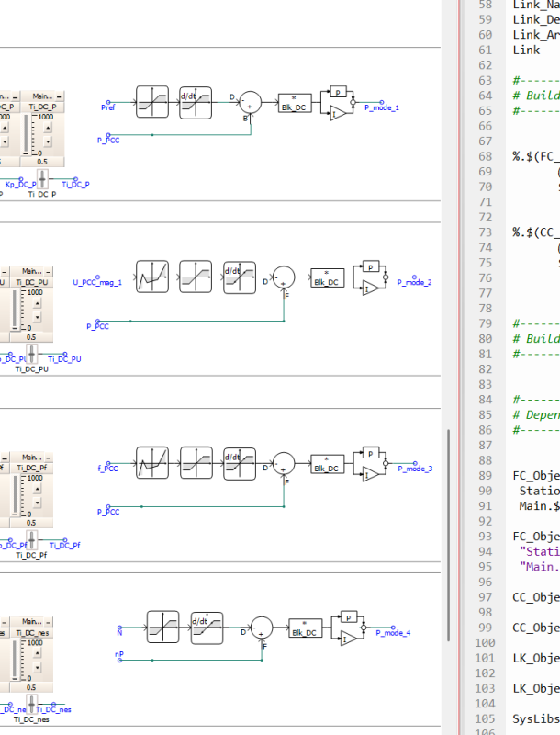
Task: Select the Ti_DC_P slider component icon
Action: point(42,179)
